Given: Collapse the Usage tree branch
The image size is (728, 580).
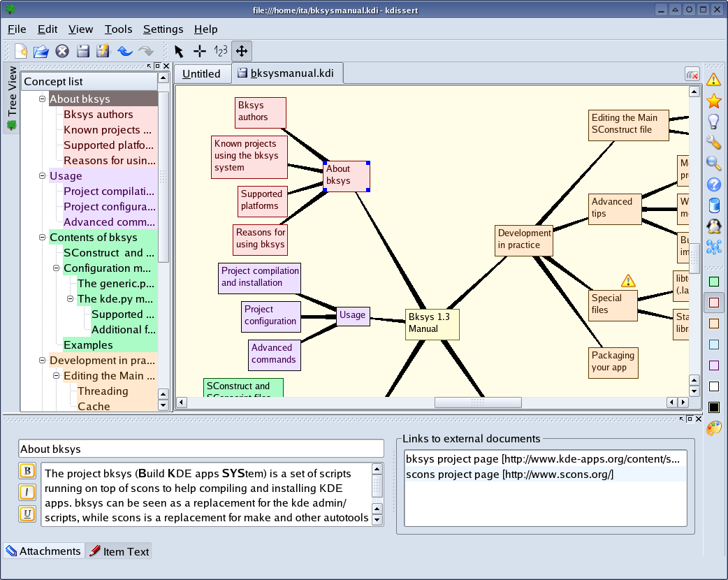Looking at the screenshot, I should click(42, 175).
